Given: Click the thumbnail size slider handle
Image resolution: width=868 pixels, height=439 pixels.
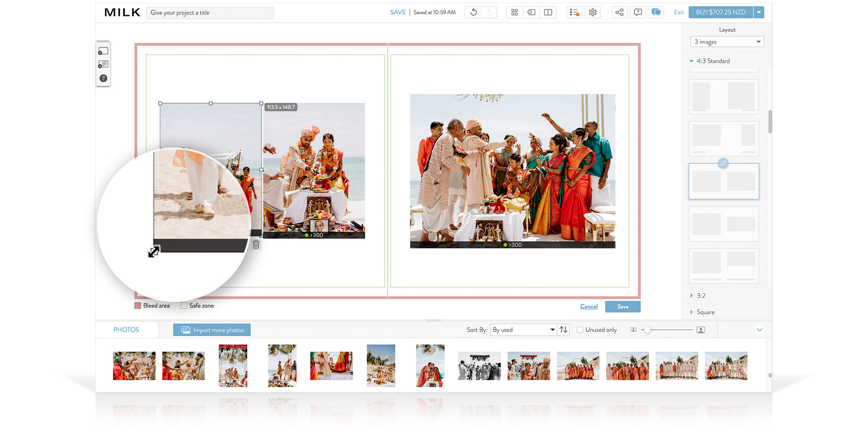Looking at the screenshot, I should 647,330.
